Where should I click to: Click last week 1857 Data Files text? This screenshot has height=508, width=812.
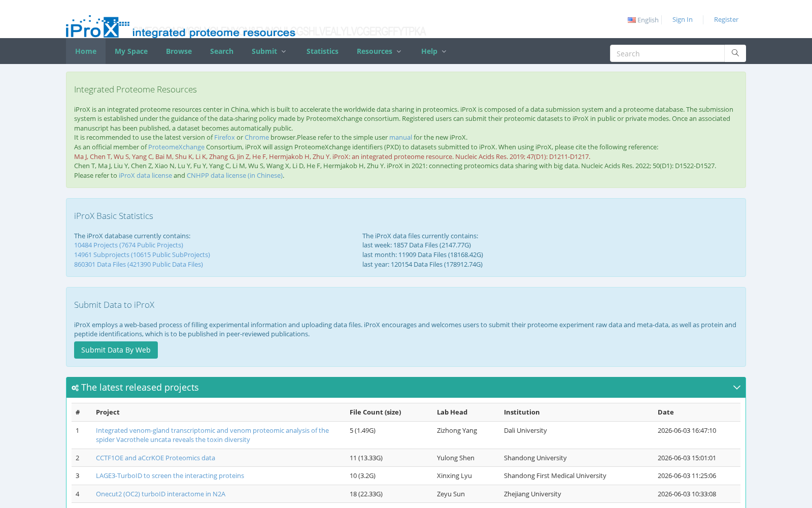[x=417, y=245]
